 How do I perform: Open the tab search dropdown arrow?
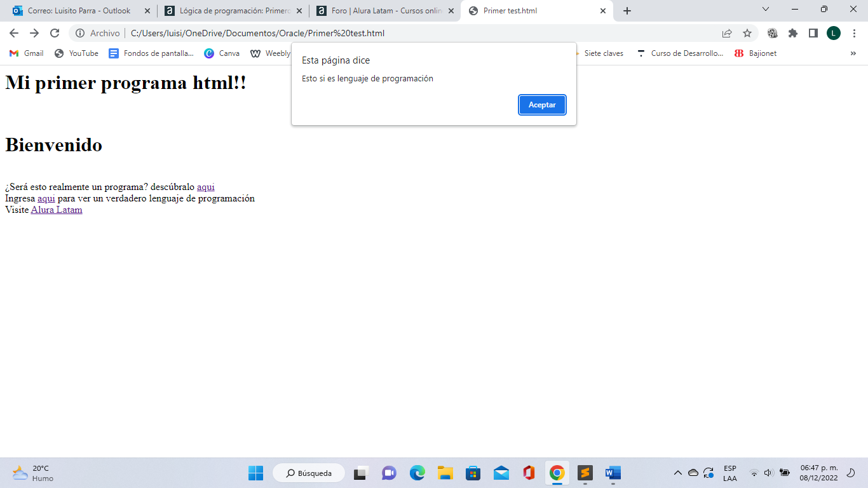[765, 9]
